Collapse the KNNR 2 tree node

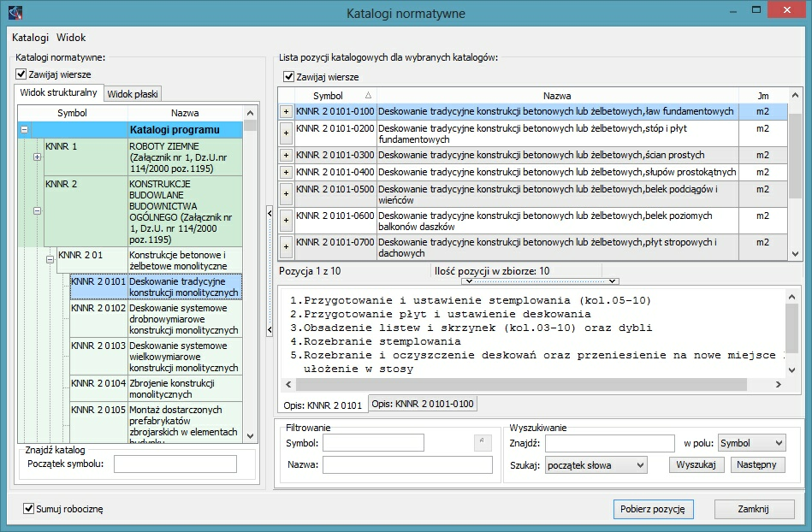[38, 211]
